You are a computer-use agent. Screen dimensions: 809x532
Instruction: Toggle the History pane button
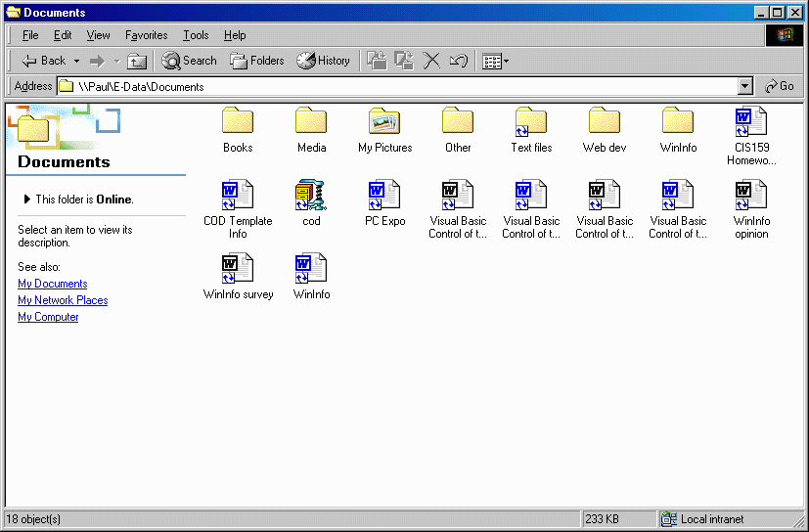(x=323, y=61)
